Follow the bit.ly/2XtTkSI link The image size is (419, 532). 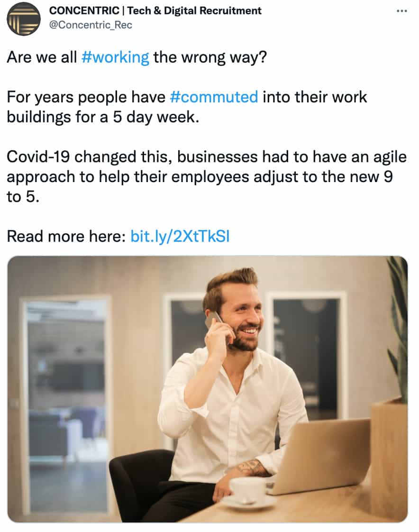coord(180,236)
